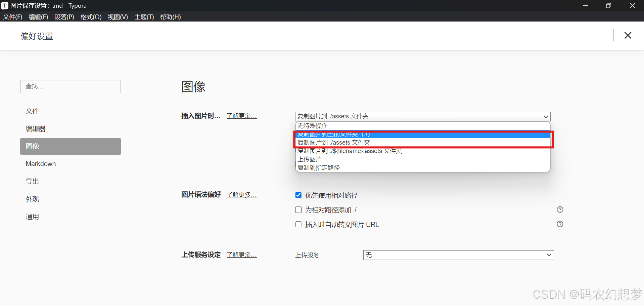Choose 复制图片到 ./${filename}.assets 文件夹 option

click(423, 151)
